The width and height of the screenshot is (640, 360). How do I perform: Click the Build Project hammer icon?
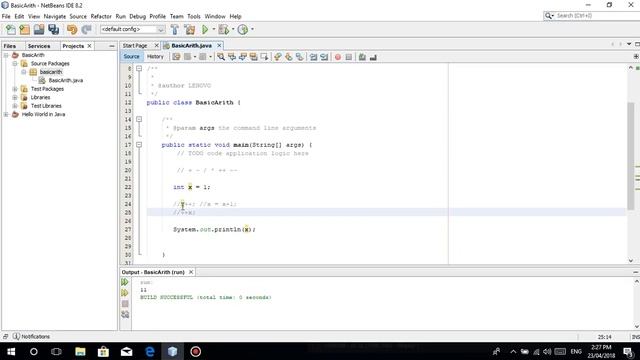[x=175, y=29]
